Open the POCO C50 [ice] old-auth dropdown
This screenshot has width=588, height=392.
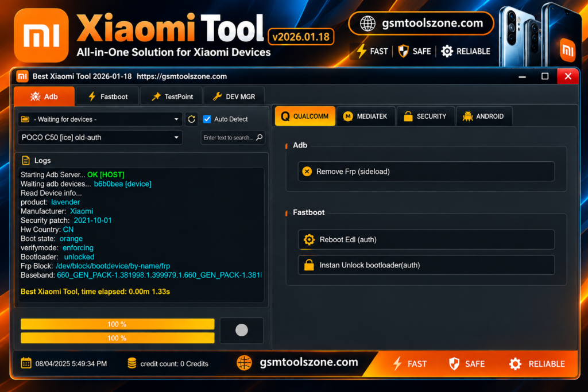pos(100,138)
